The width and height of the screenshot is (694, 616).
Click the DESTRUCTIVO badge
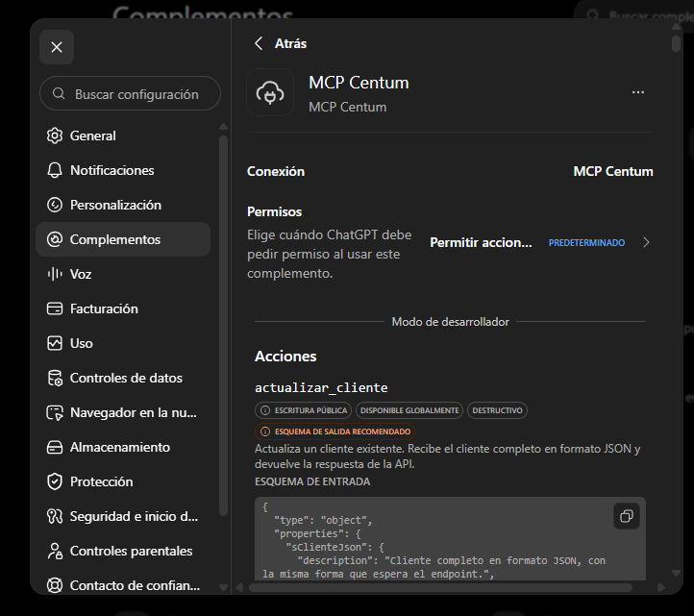pyautogui.click(x=497, y=410)
